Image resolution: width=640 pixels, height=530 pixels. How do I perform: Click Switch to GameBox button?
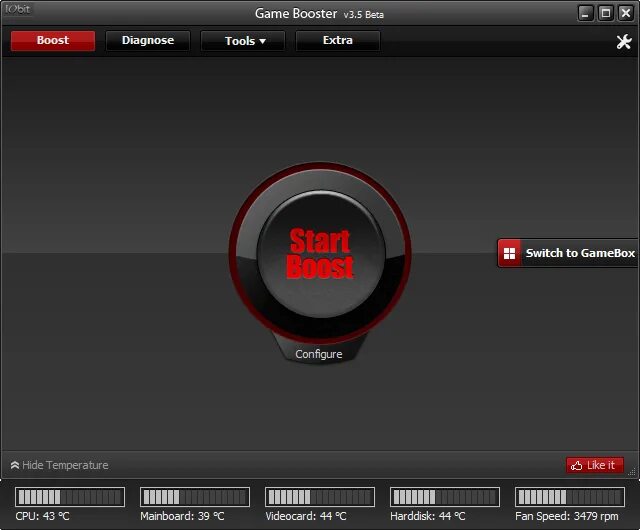tap(568, 253)
